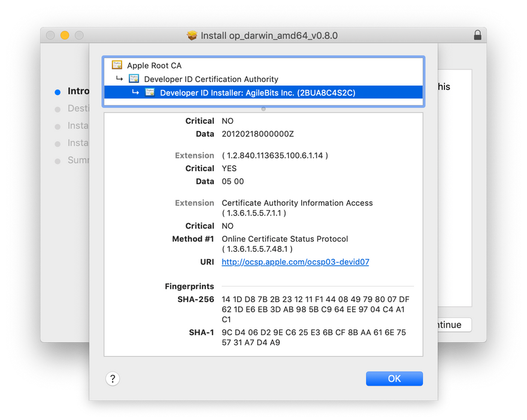
Task: Click the Intro step in installer sidebar
Action: pos(78,91)
